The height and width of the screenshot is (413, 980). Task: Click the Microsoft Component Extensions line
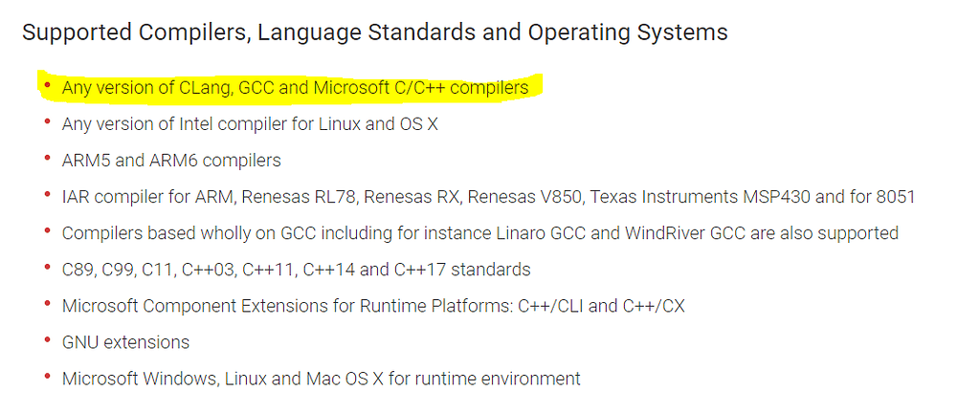[x=373, y=306]
